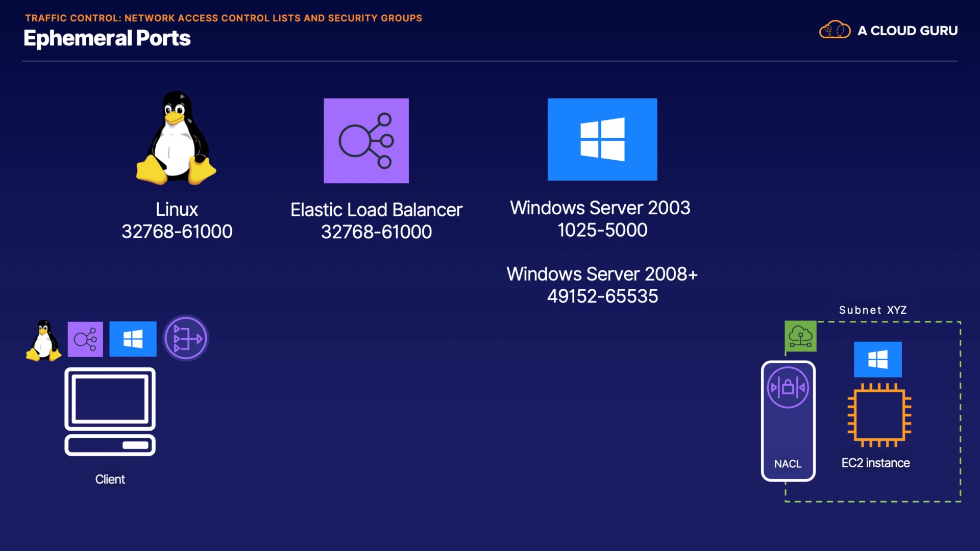Click the small purple load balancer icon

[85, 339]
